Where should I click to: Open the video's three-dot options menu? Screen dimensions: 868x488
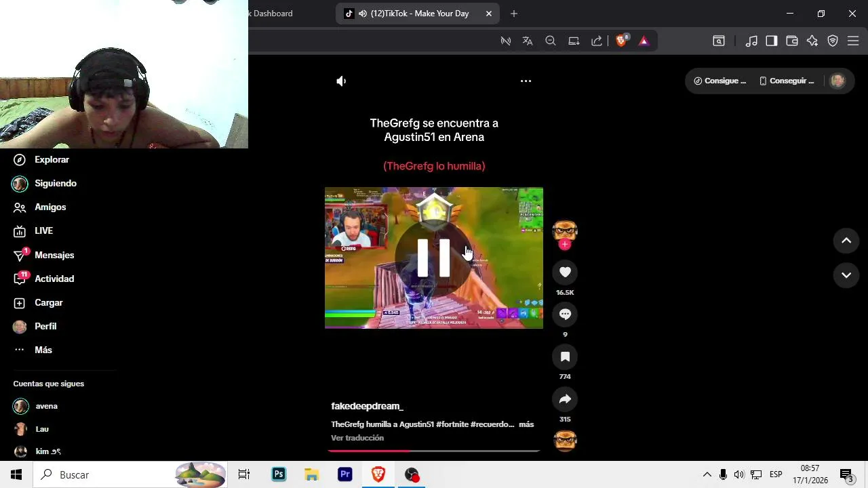526,81
